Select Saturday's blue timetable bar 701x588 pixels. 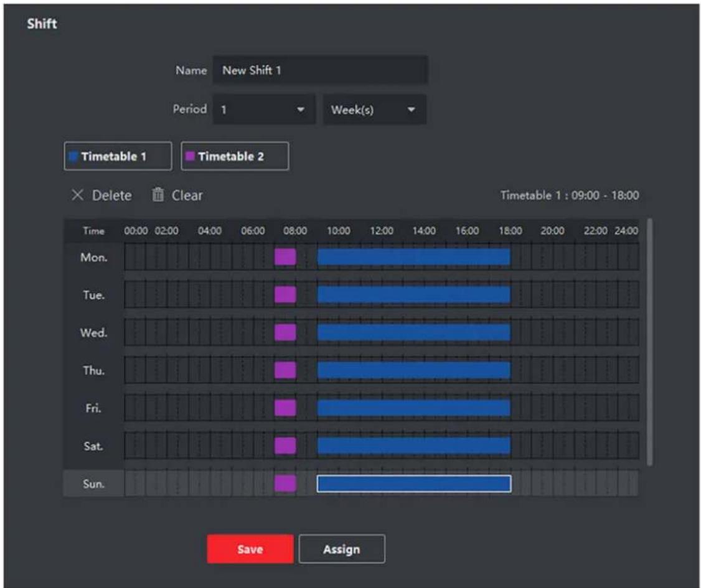(413, 446)
